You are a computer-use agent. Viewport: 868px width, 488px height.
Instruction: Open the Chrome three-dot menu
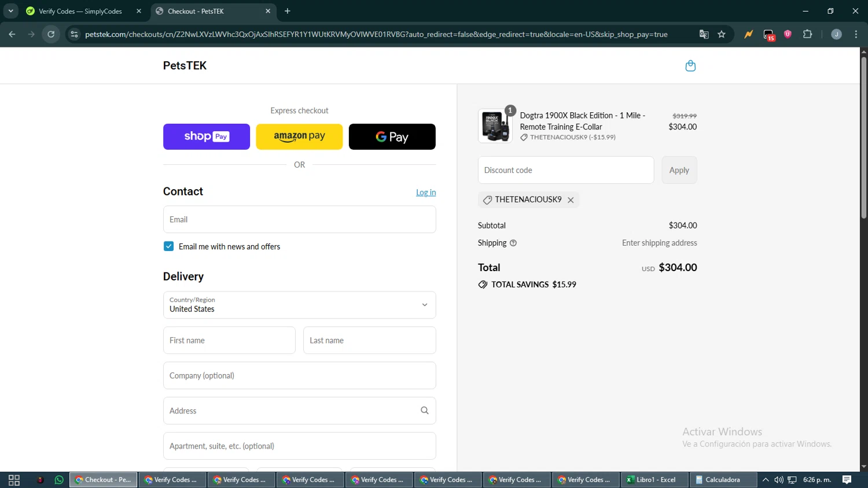856,34
